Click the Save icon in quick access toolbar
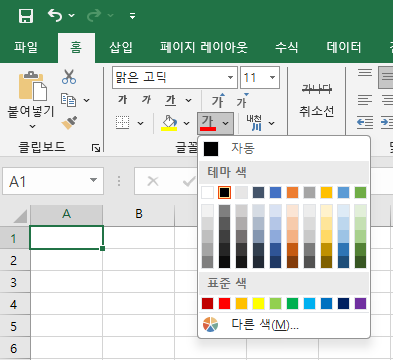This screenshot has height=360, width=393. click(26, 15)
